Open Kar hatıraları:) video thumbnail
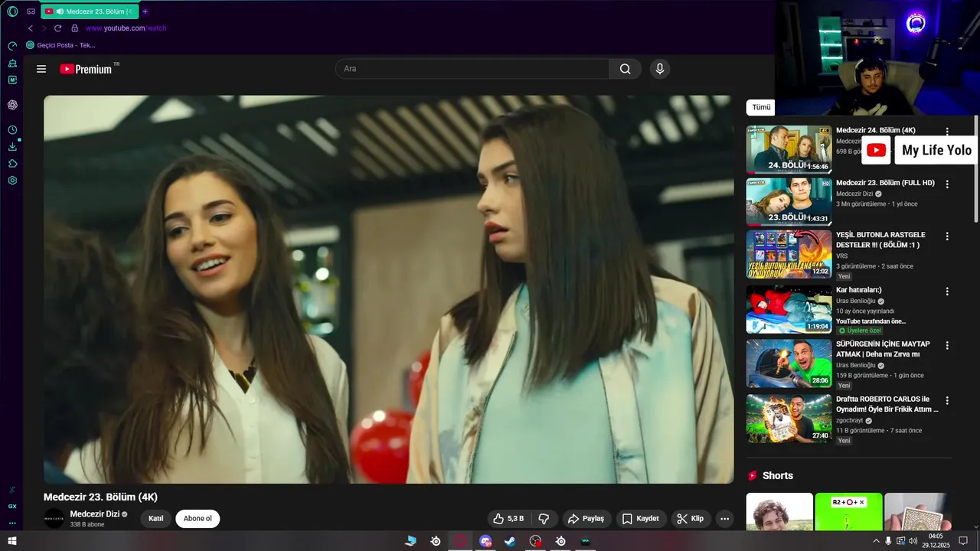 click(789, 309)
